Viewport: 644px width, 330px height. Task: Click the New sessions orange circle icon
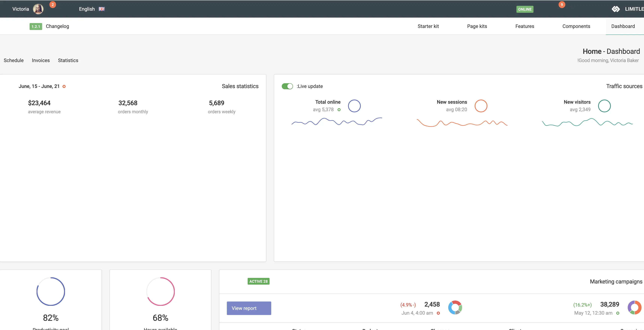[481, 106]
